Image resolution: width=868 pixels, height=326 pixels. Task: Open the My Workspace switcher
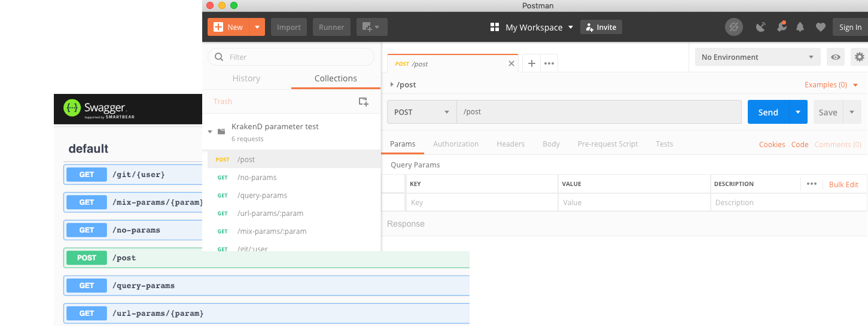[532, 27]
